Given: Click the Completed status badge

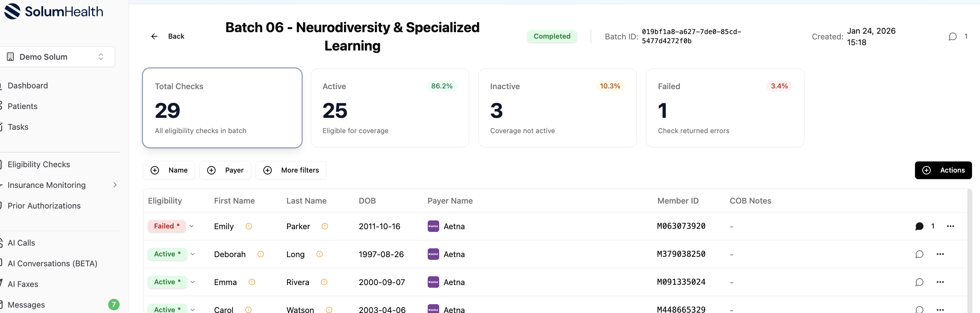Looking at the screenshot, I should click(x=552, y=36).
